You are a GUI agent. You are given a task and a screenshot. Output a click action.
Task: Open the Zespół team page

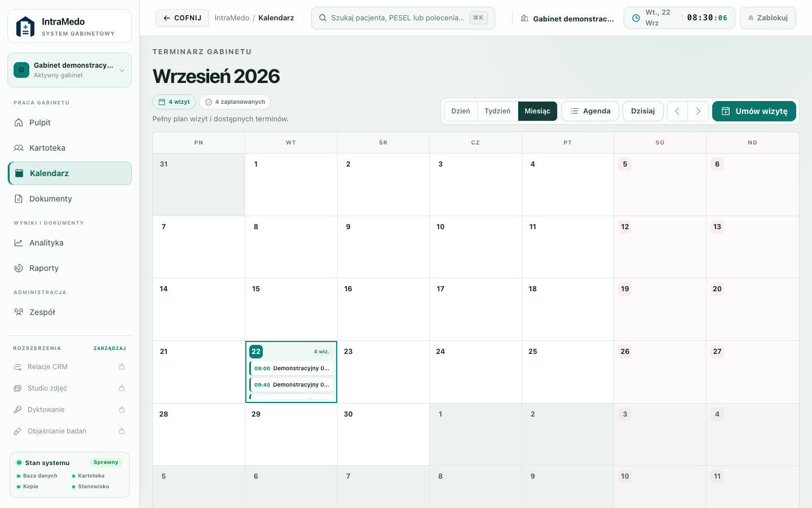click(69, 312)
